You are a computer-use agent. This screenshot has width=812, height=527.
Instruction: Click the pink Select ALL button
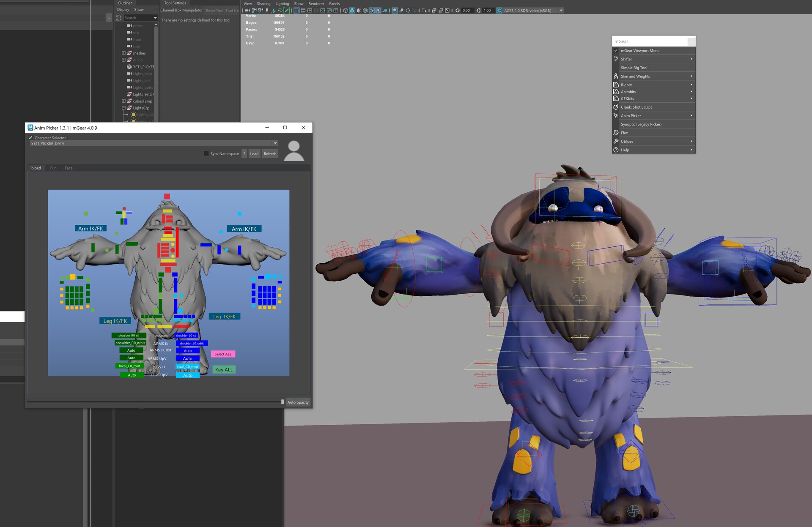(x=223, y=354)
